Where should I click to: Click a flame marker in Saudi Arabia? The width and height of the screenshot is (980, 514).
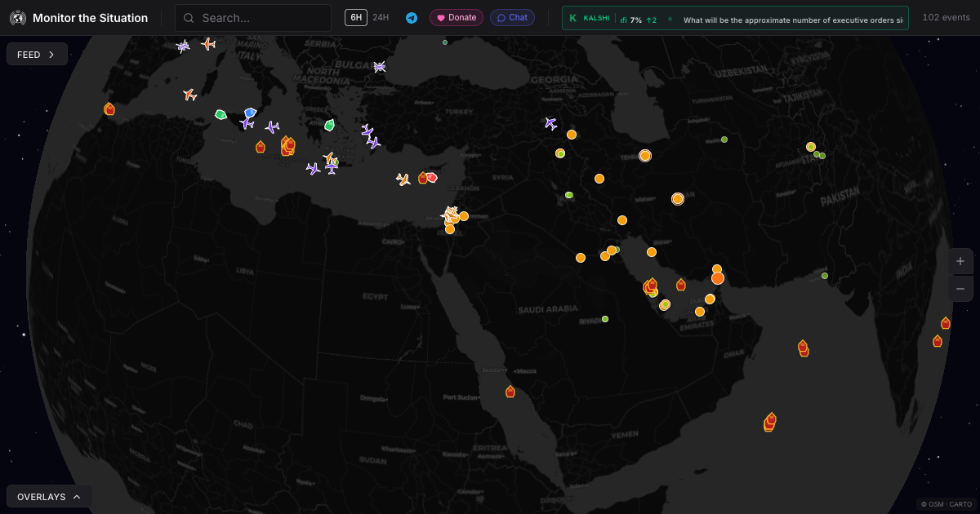click(651, 286)
